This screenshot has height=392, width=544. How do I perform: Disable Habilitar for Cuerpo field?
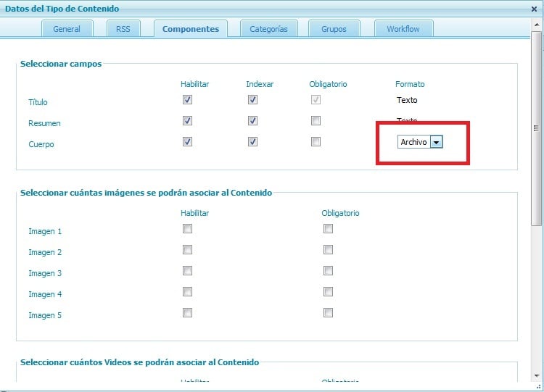pyautogui.click(x=188, y=142)
